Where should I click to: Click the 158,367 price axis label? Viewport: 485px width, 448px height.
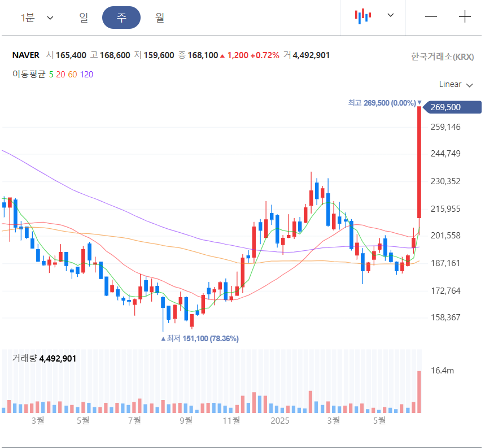445,317
